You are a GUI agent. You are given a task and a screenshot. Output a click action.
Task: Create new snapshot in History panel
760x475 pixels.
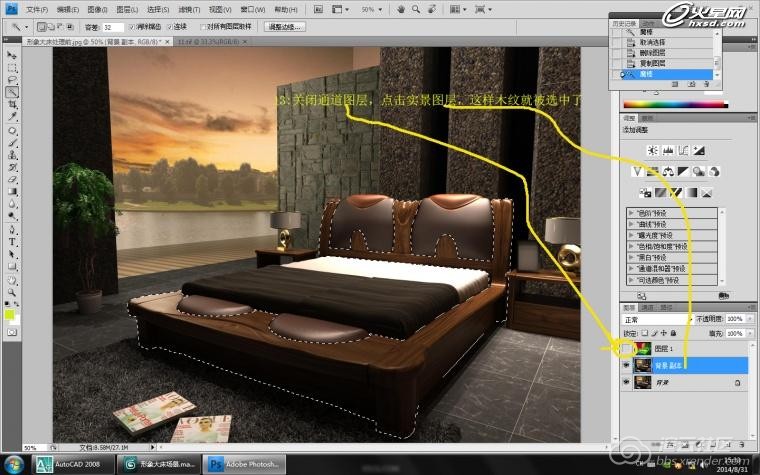click(x=692, y=84)
